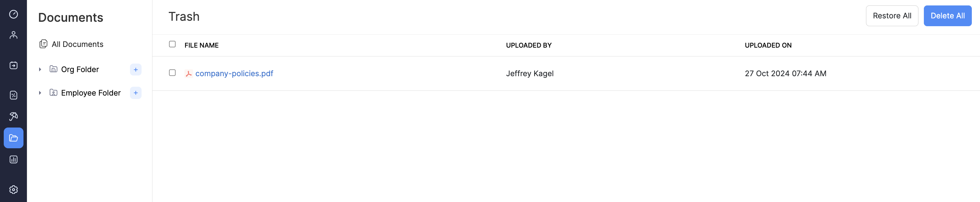Open the reports bar chart icon
Image resolution: width=980 pixels, height=202 pixels.
pyautogui.click(x=13, y=160)
